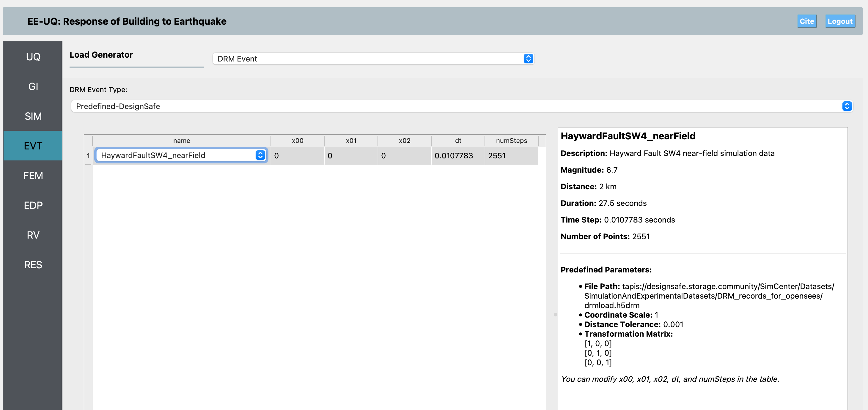Click the splitter handle beside info panel
Image resolution: width=868 pixels, height=410 pixels.
555,314
